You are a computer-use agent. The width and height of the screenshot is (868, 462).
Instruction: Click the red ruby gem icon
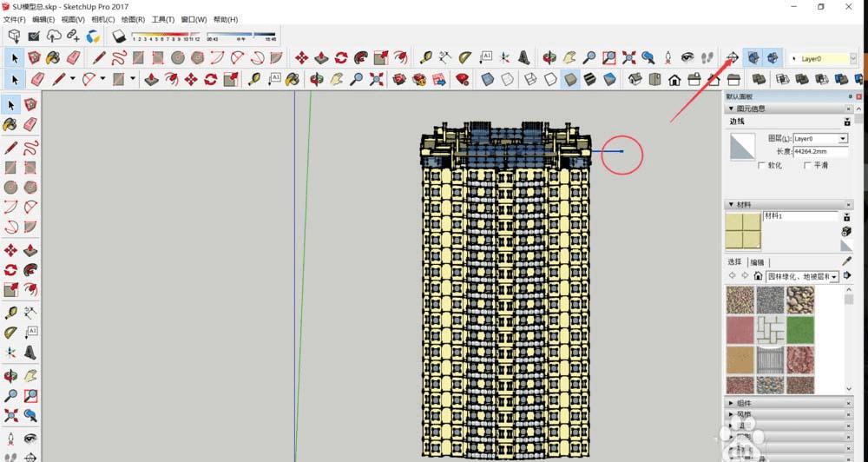coord(463,80)
